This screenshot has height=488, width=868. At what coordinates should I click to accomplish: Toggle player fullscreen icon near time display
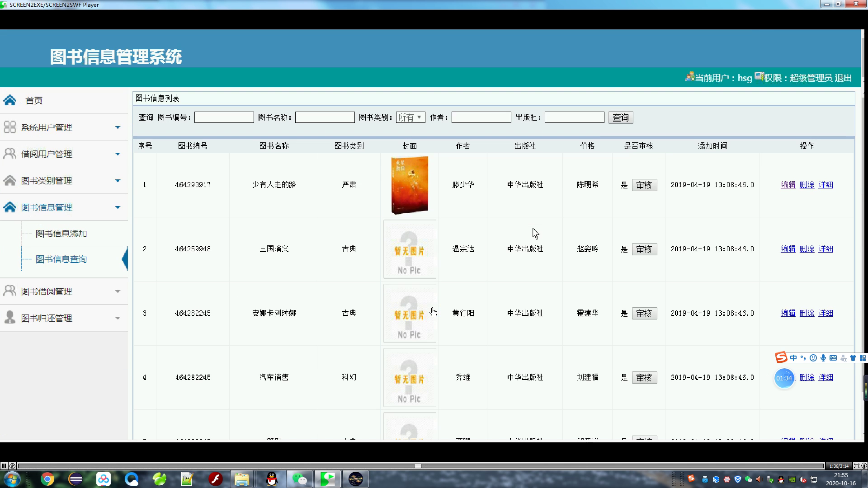pos(856,466)
